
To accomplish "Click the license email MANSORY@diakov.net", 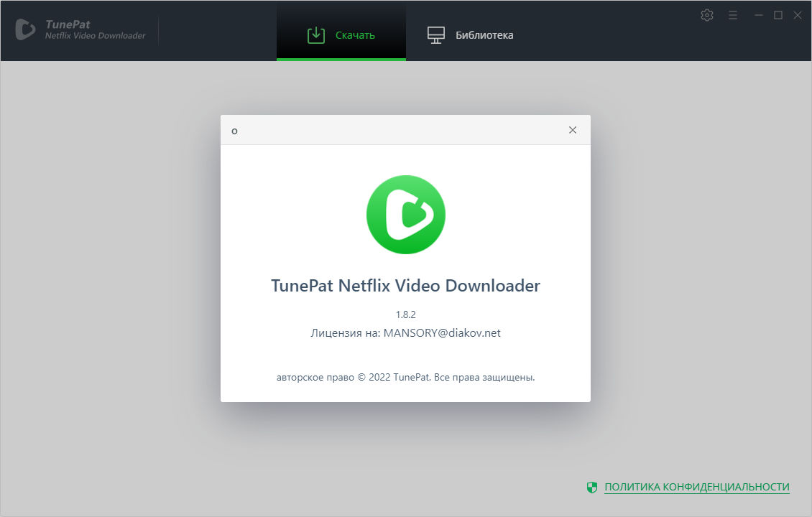I will coord(442,333).
